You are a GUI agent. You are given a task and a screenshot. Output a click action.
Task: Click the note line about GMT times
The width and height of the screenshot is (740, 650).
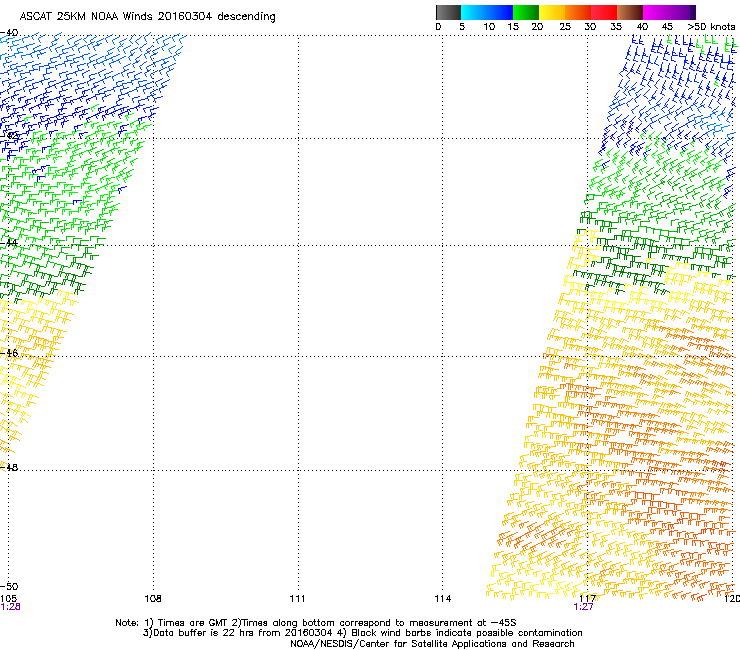pos(316,623)
